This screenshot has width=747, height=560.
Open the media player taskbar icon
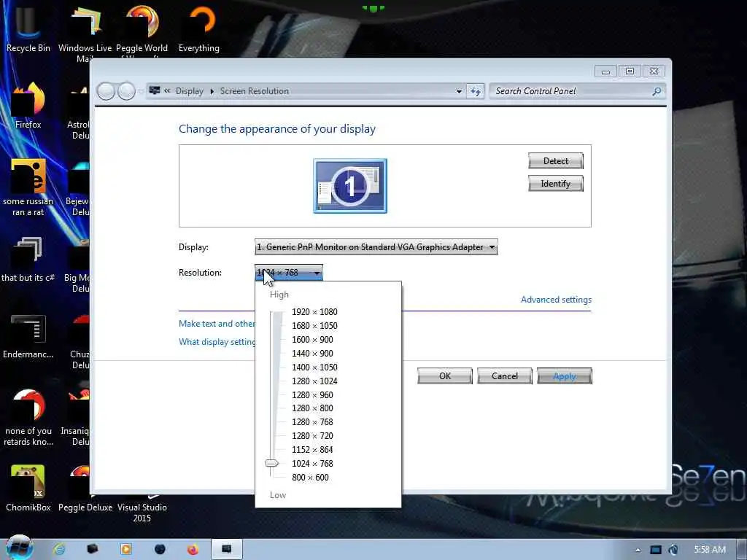click(x=126, y=550)
